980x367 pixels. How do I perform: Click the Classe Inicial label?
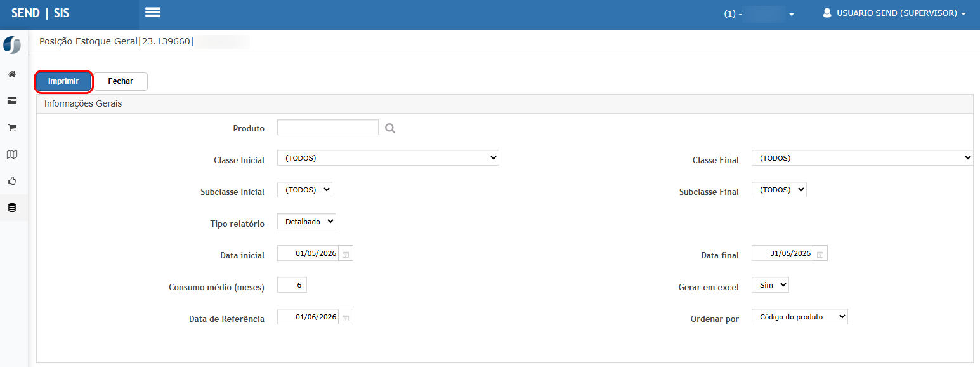239,160
